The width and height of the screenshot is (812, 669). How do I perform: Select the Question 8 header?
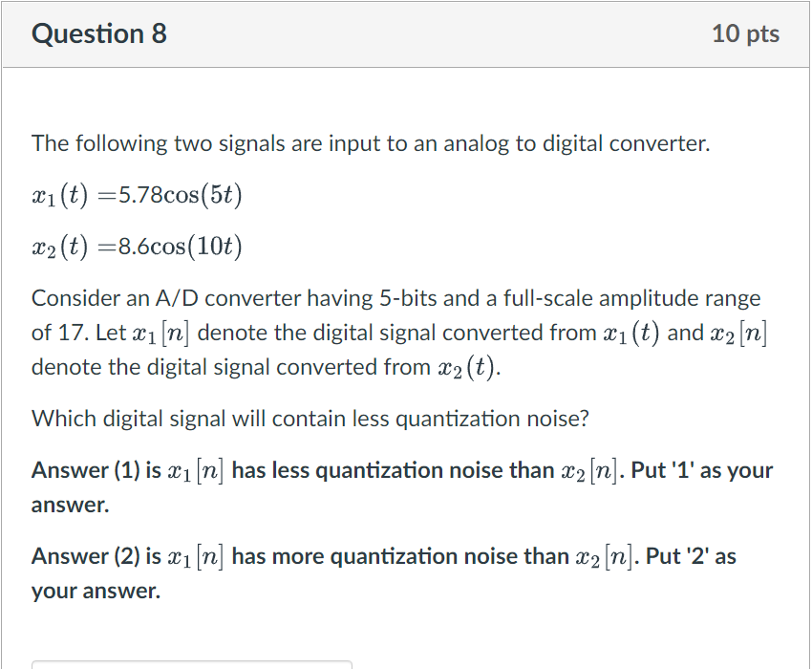pyautogui.click(x=99, y=33)
